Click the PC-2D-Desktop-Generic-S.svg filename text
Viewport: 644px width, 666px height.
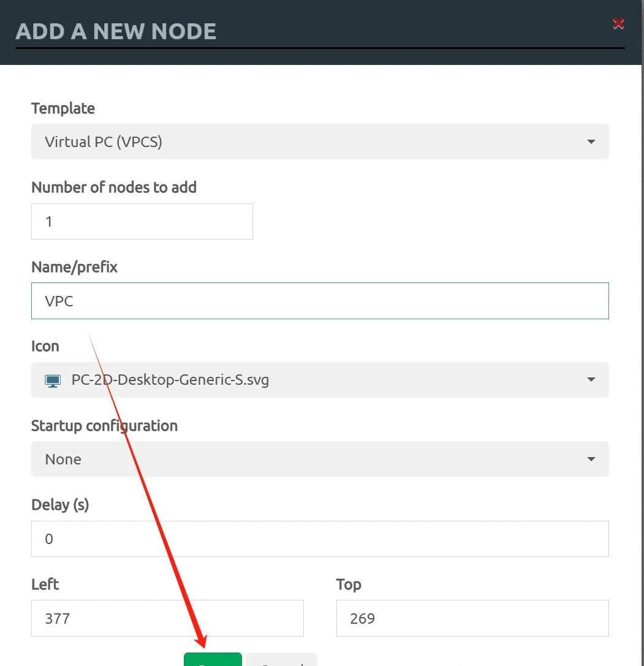pyautogui.click(x=170, y=379)
